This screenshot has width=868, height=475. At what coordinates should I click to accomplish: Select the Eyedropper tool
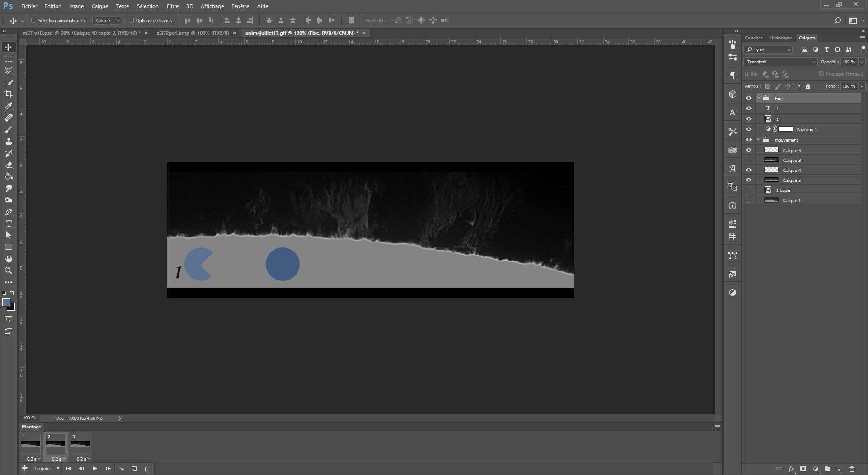pos(9,106)
